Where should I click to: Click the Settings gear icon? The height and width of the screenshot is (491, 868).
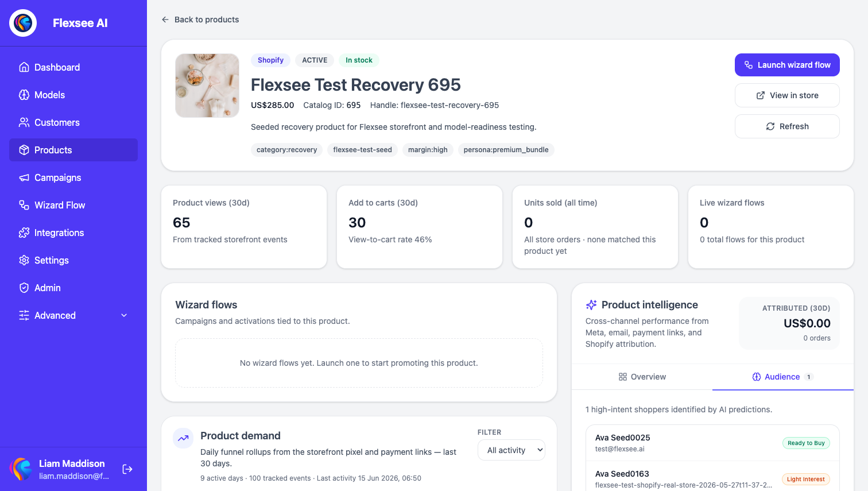tap(24, 260)
